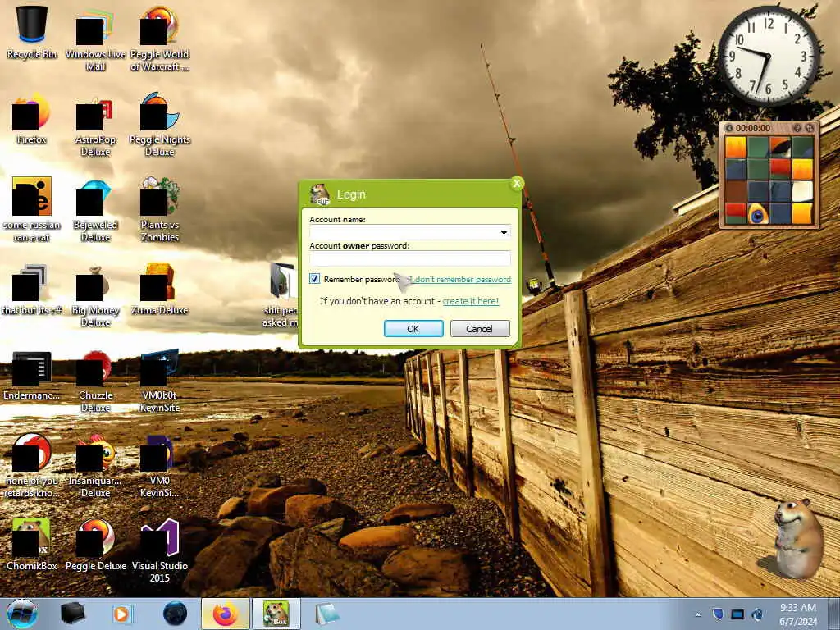Open the notepad icon in taskbar

click(326, 614)
